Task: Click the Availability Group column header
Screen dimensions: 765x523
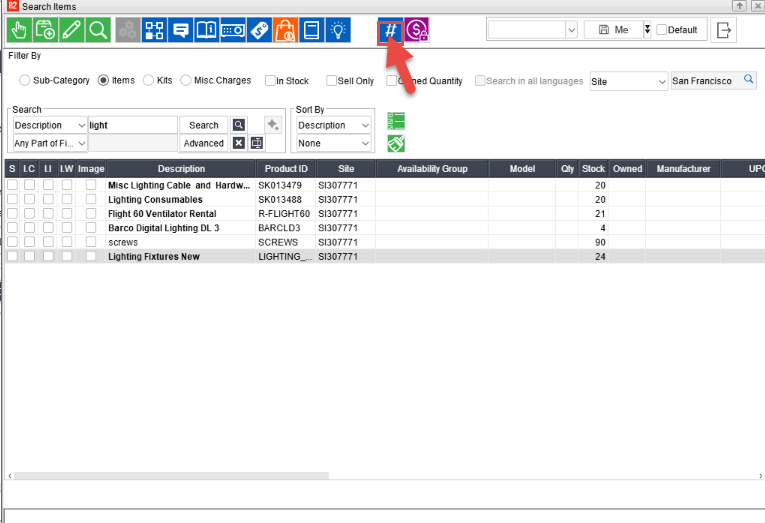Action: coord(432,169)
